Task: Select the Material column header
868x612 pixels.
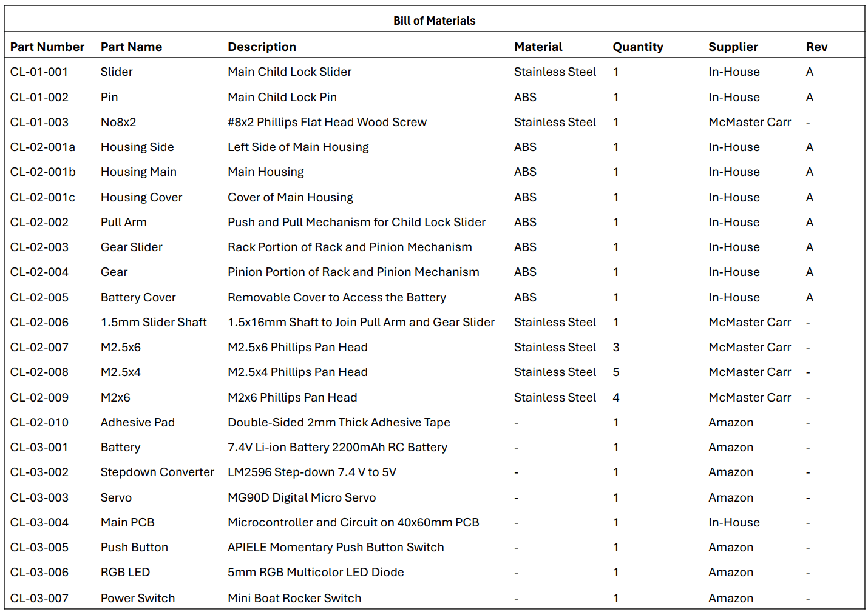Action: 538,47
